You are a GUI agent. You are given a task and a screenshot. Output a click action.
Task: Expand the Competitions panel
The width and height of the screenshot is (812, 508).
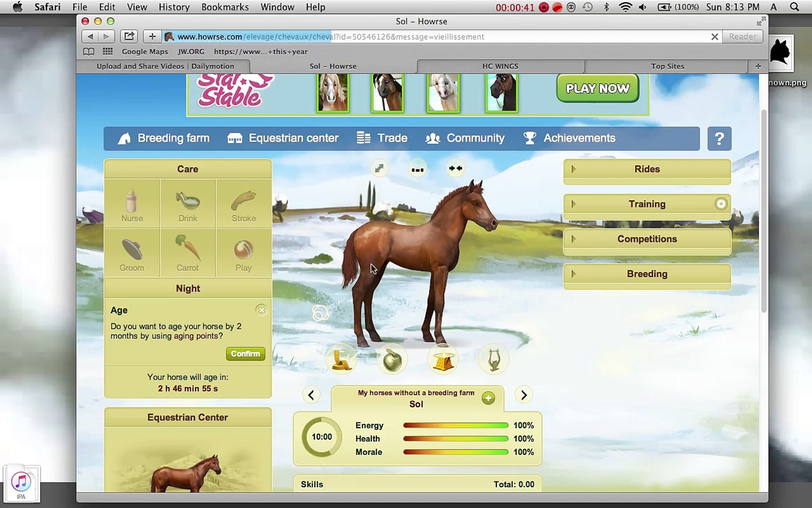tap(647, 239)
